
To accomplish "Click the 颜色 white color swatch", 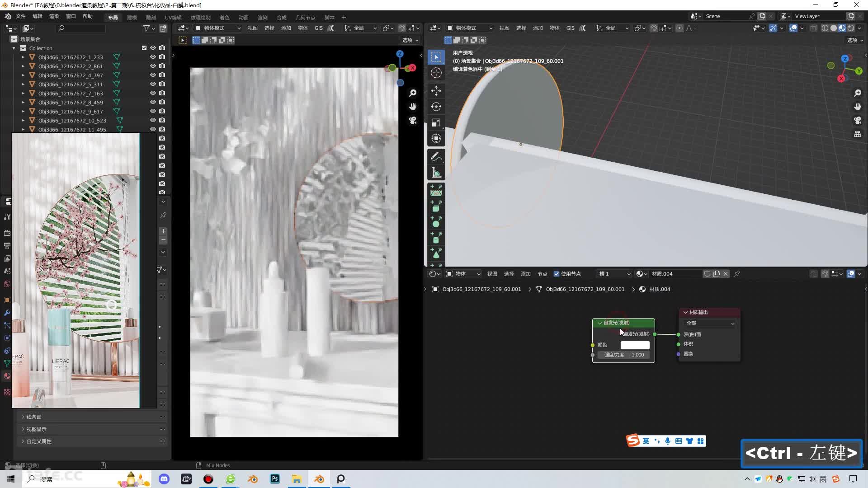I will coord(635,345).
